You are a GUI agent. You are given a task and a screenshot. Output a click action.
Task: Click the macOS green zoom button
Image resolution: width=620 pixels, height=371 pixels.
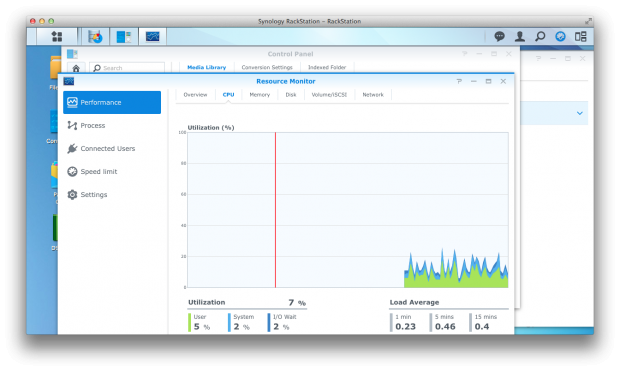pos(51,21)
